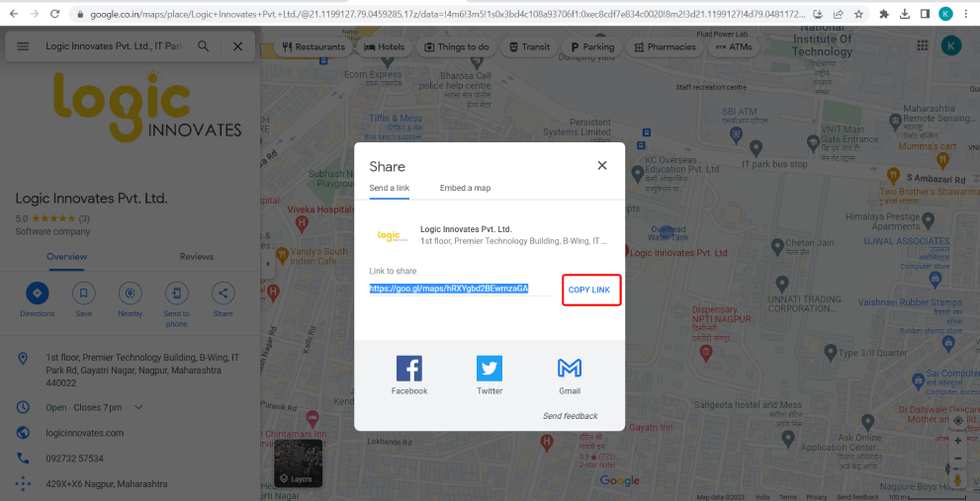Close the Share dialog
The height and width of the screenshot is (501, 980).
point(602,166)
